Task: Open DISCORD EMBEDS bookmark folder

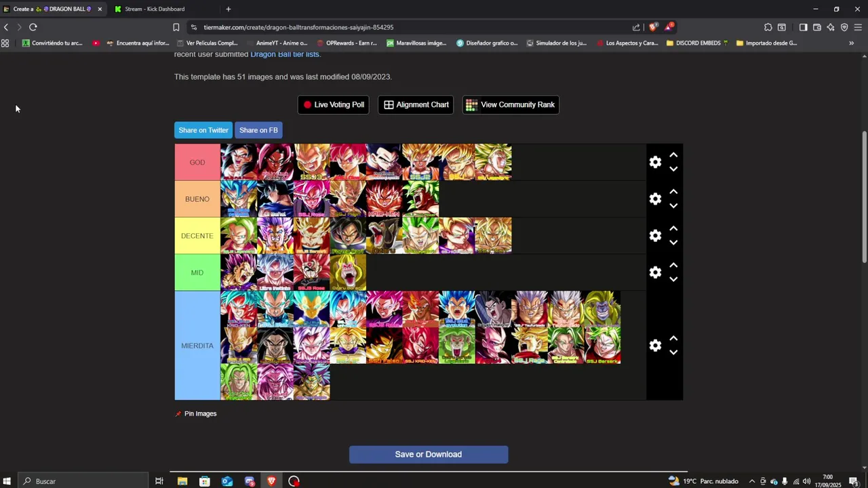Action: [x=697, y=43]
